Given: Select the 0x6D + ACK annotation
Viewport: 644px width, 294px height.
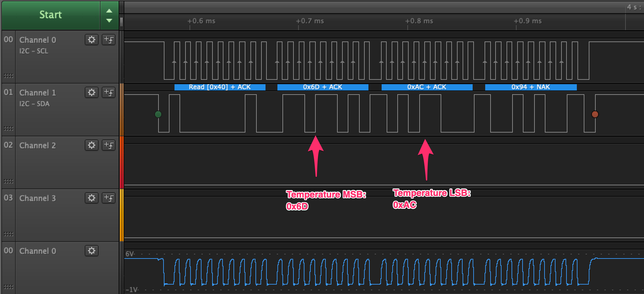Looking at the screenshot, I should click(323, 87).
